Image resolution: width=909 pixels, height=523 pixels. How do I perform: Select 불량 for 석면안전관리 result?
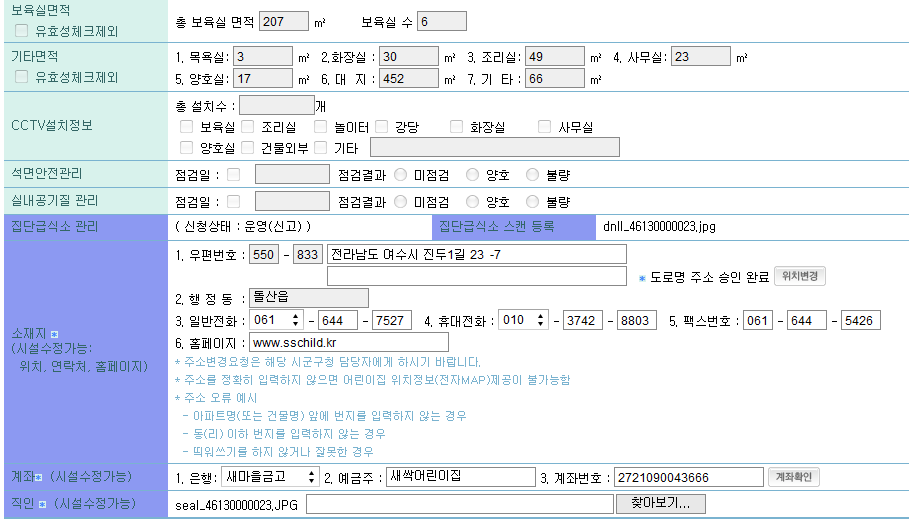point(532,175)
